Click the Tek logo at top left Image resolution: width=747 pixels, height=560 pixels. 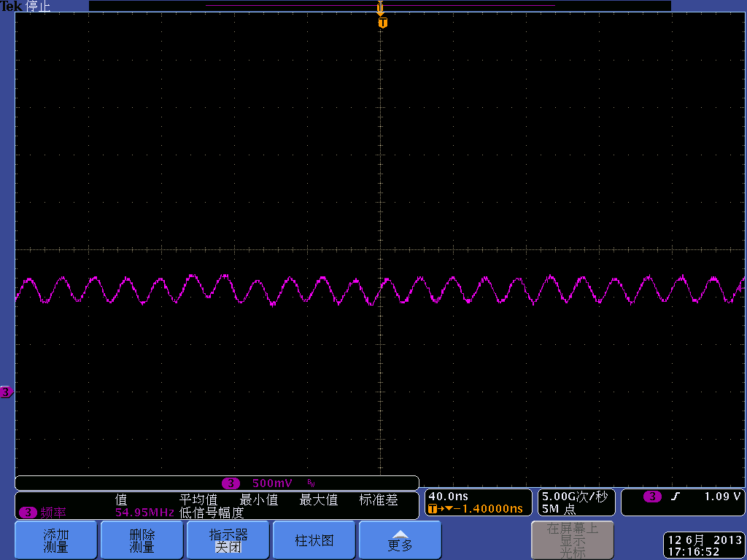(11, 6)
